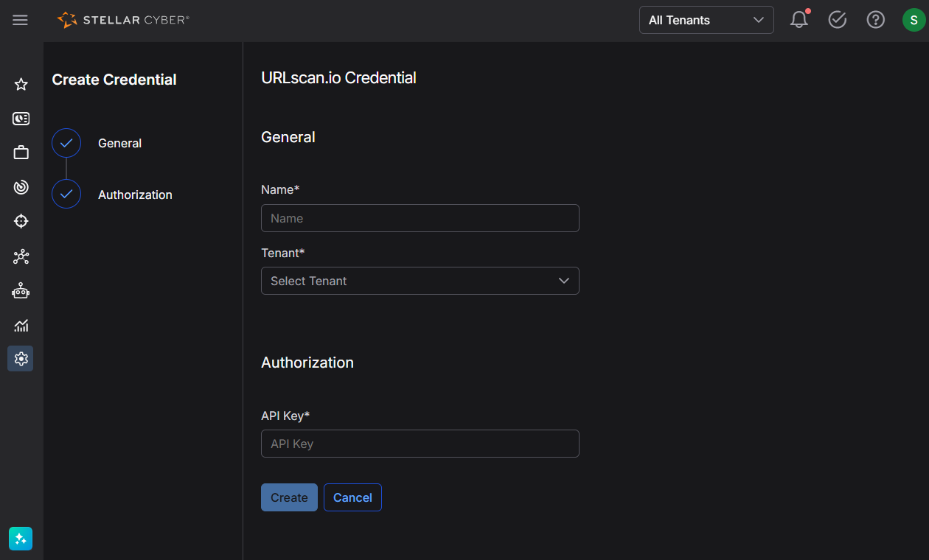The height and width of the screenshot is (560, 929).
Task: Focus the Name input field
Action: click(x=420, y=218)
